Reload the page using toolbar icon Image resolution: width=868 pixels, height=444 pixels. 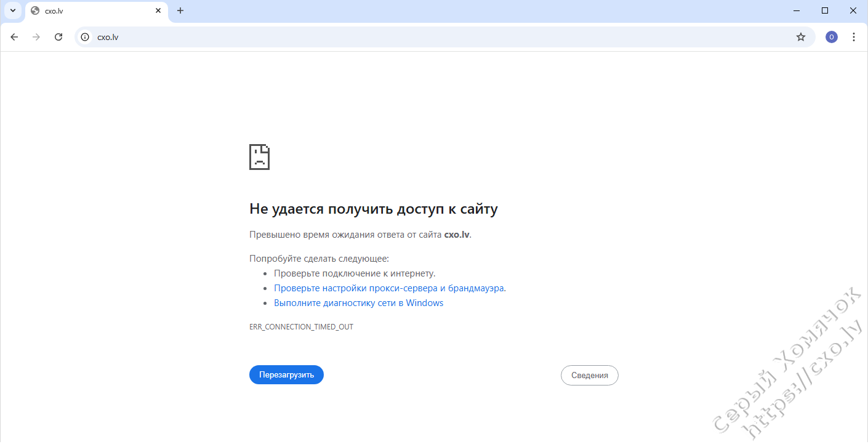pyautogui.click(x=58, y=37)
